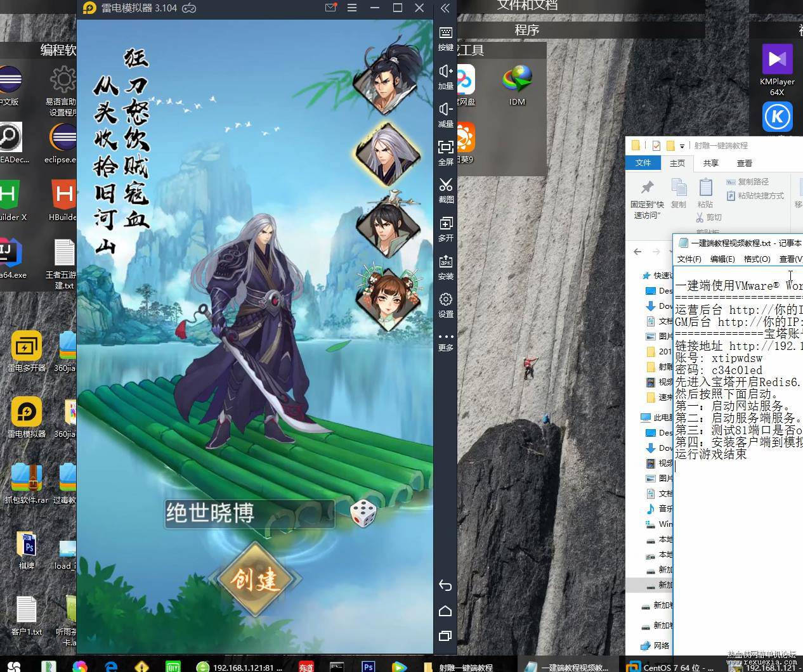Select the ponytail swordsman character portrait
The width and height of the screenshot is (803, 672).
[388, 81]
